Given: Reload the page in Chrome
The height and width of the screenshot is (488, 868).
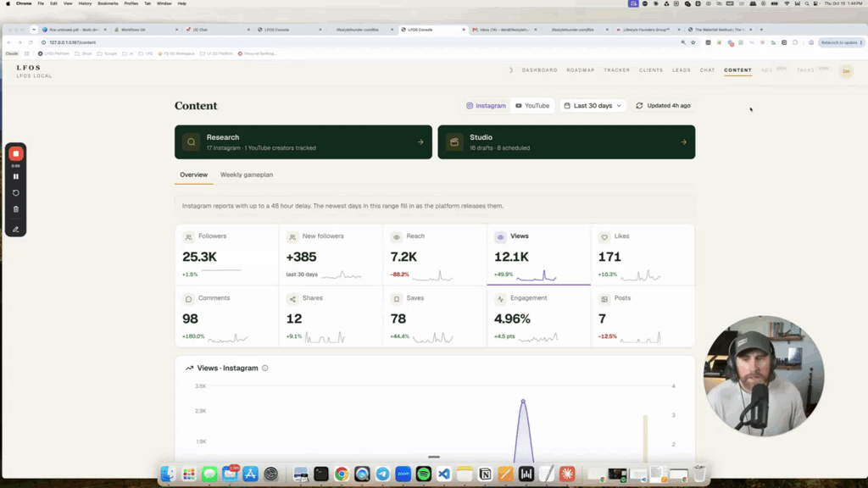Looking at the screenshot, I should click(x=31, y=42).
